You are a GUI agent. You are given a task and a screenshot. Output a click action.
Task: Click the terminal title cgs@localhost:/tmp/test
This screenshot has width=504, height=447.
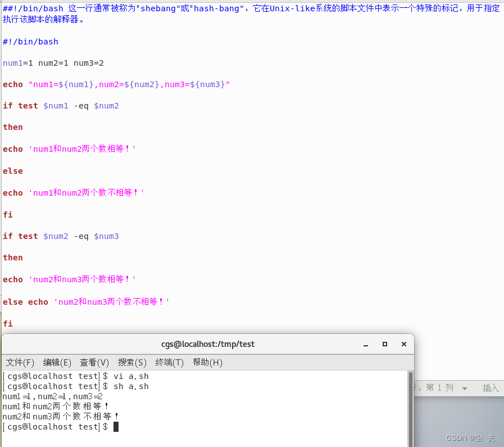tap(208, 344)
